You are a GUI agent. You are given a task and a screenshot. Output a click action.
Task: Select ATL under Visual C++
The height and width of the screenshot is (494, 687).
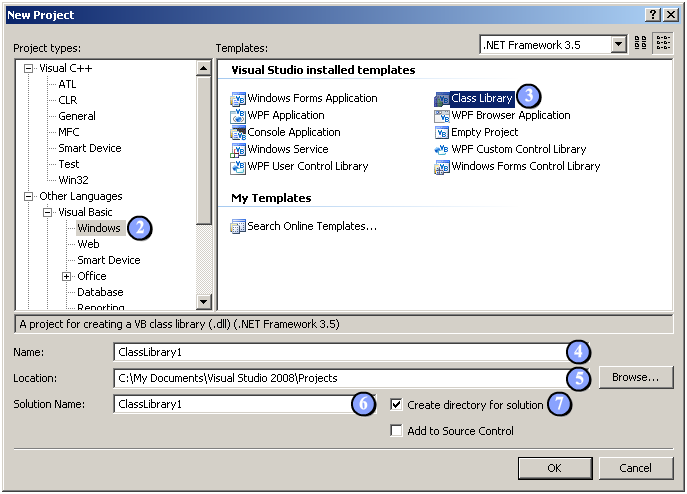point(67,84)
